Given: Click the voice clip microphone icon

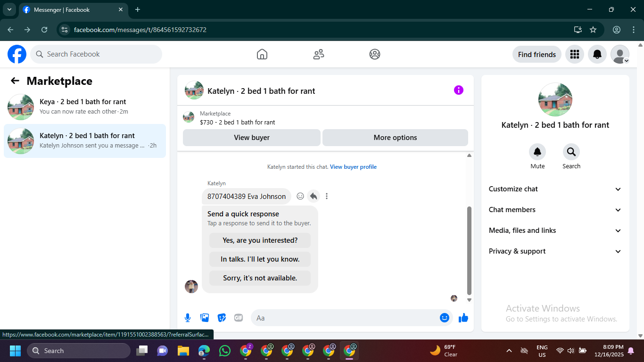Looking at the screenshot, I should coord(188,318).
